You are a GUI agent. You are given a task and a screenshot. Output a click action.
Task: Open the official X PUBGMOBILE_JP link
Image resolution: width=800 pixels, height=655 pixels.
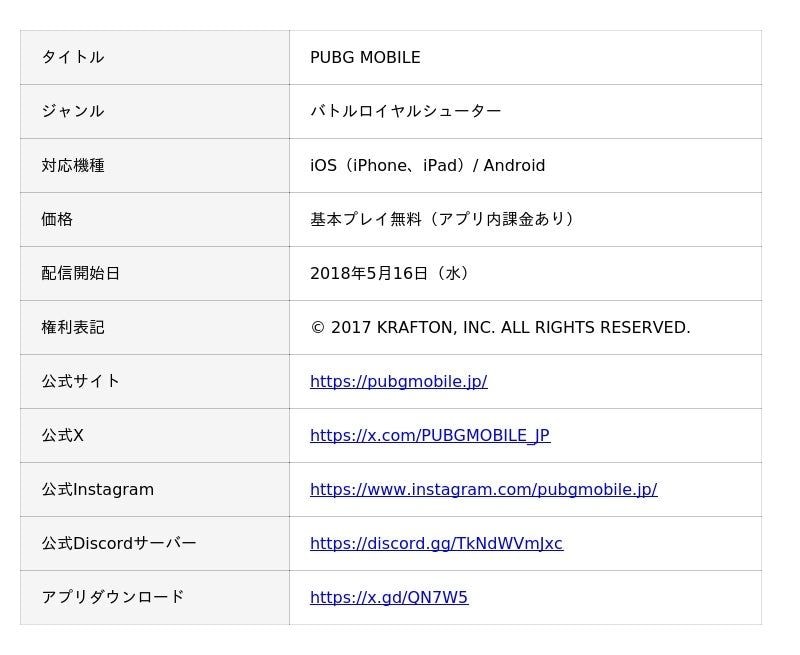[430, 436]
